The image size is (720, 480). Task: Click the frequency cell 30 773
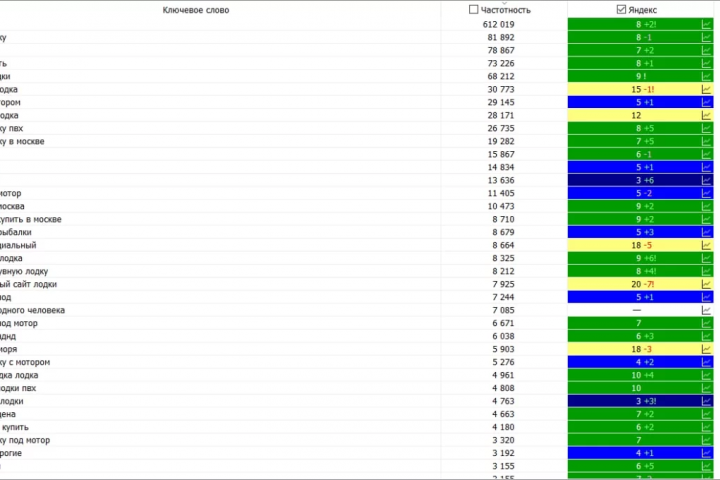(x=501, y=89)
